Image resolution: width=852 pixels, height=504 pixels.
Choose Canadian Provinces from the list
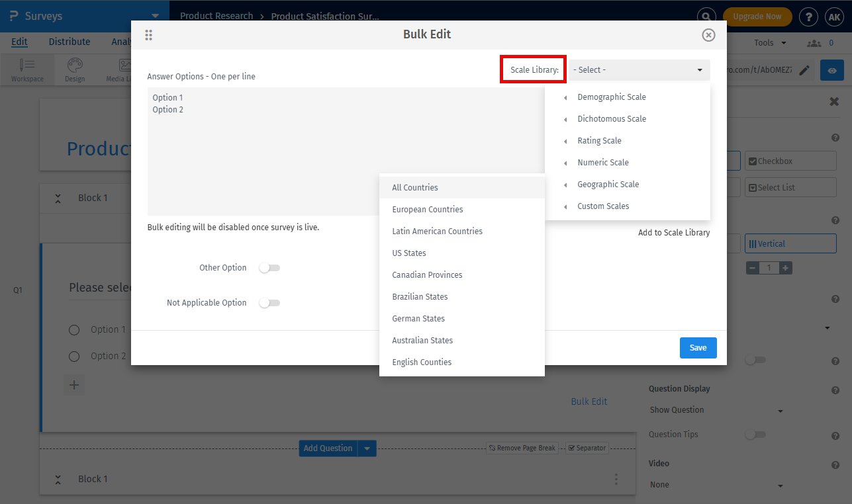click(462, 275)
